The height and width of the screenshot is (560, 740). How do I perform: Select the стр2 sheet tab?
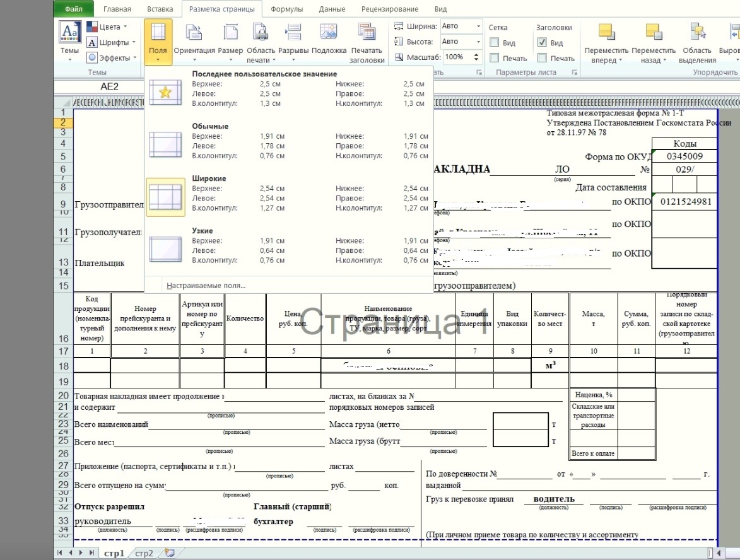(x=144, y=553)
